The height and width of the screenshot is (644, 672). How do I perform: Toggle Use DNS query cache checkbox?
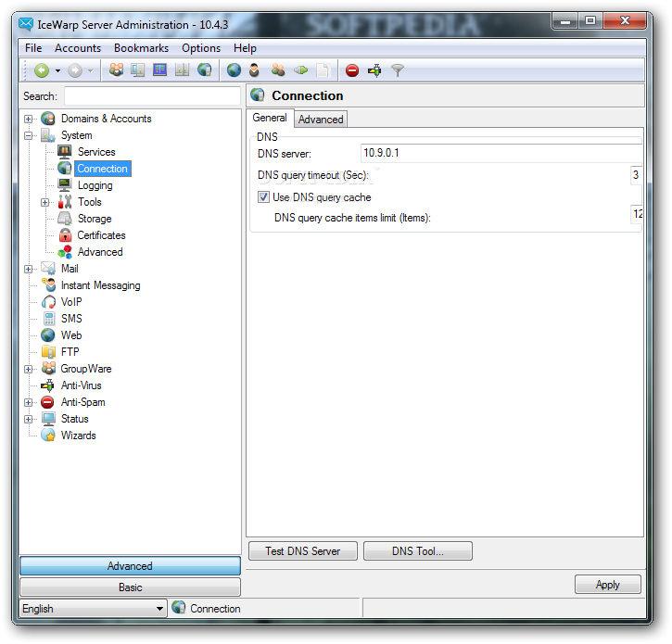coord(263,197)
